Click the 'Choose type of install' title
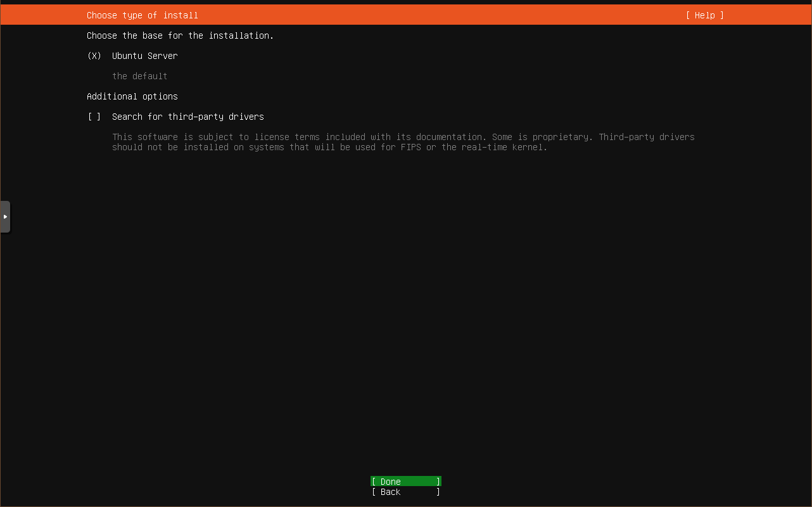Screen dimensions: 812x507 pos(143,15)
